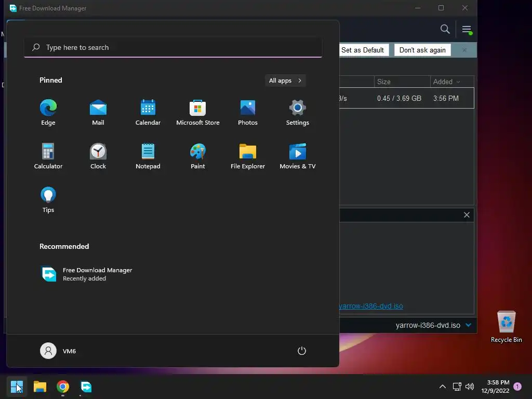Show hidden tray icons
532x399 pixels.
pyautogui.click(x=443, y=387)
